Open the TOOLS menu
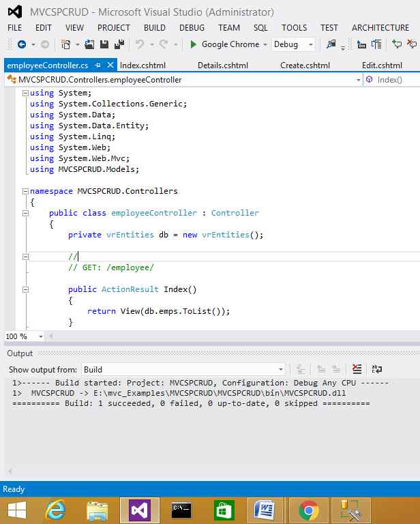 pyautogui.click(x=294, y=28)
